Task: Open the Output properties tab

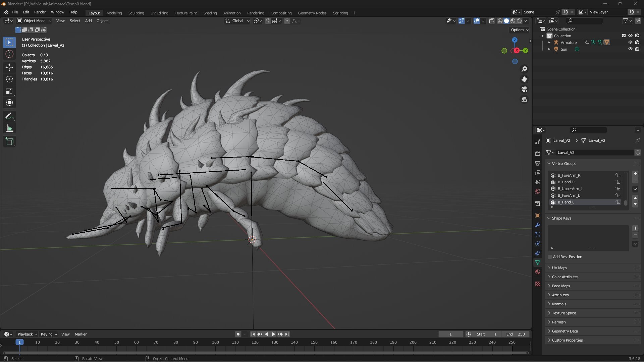Action: click(538, 163)
